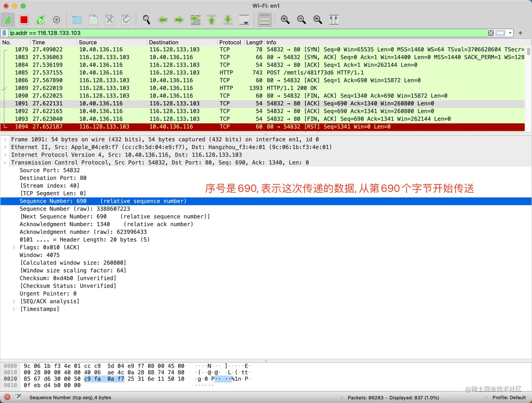The height and width of the screenshot is (403, 532).
Task: Stop the running capture with red square
Action: click(24, 20)
